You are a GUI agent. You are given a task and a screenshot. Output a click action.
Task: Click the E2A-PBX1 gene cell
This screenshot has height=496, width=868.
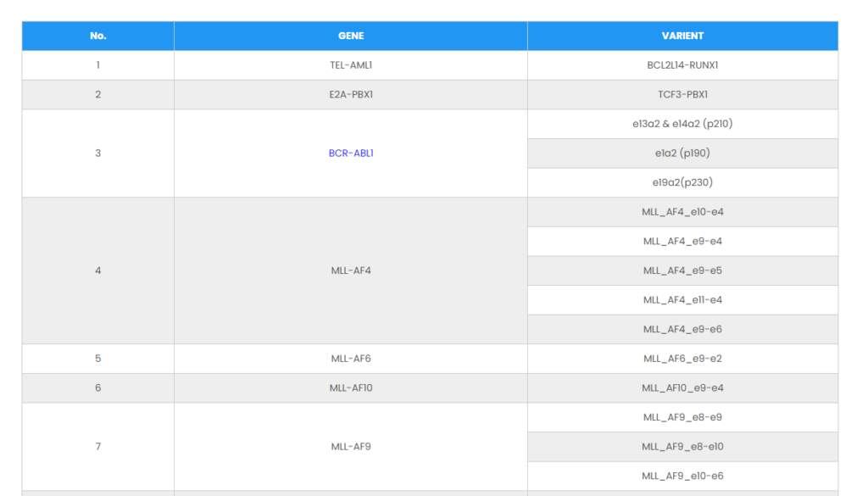pyautogui.click(x=351, y=94)
